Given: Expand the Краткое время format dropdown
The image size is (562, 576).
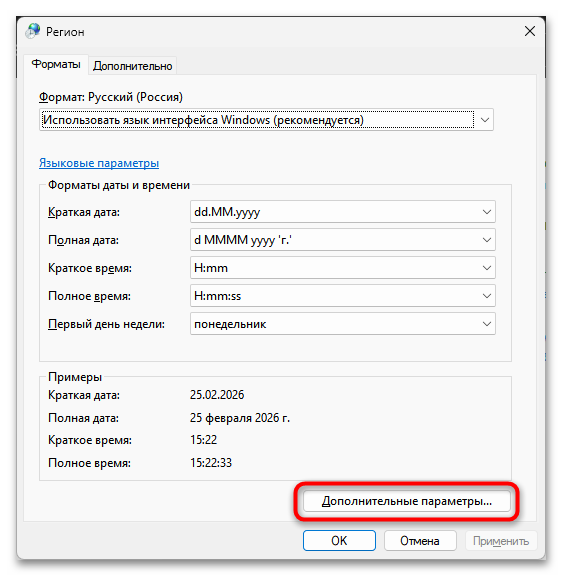Looking at the screenshot, I should pos(343,267).
